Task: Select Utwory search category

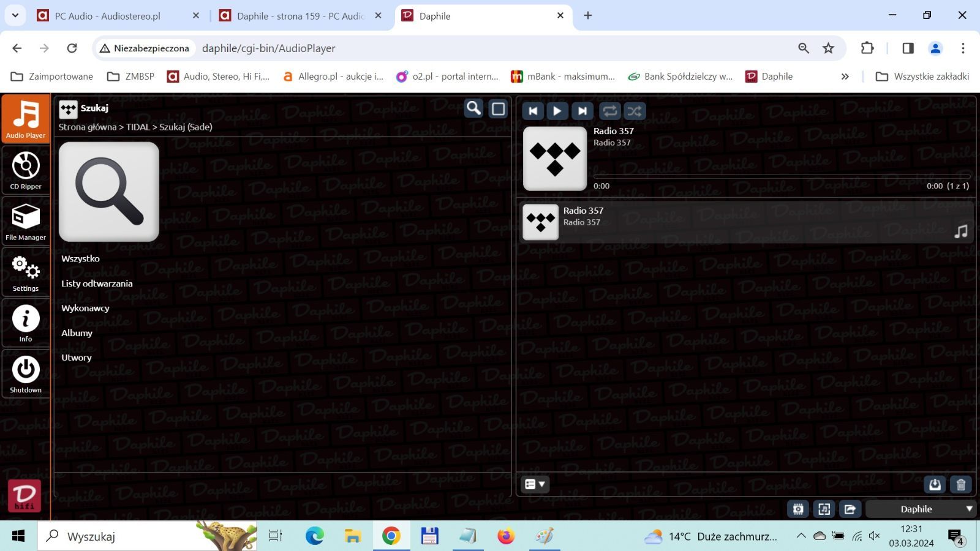Action: click(x=76, y=358)
